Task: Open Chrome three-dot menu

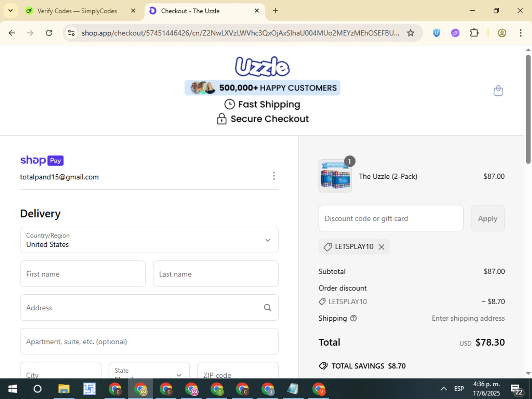Action: pyautogui.click(x=521, y=33)
